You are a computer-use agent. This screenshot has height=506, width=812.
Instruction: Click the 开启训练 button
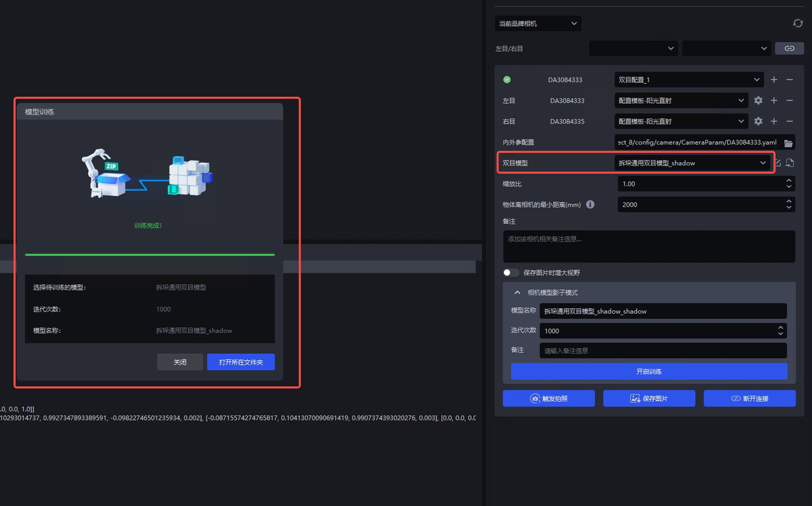649,372
